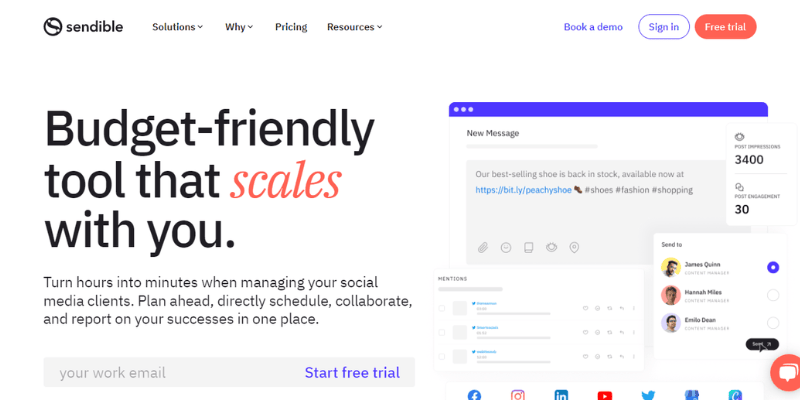This screenshot has height=400, width=800.
Task: Select the James Quinn radio button
Action: tap(773, 267)
